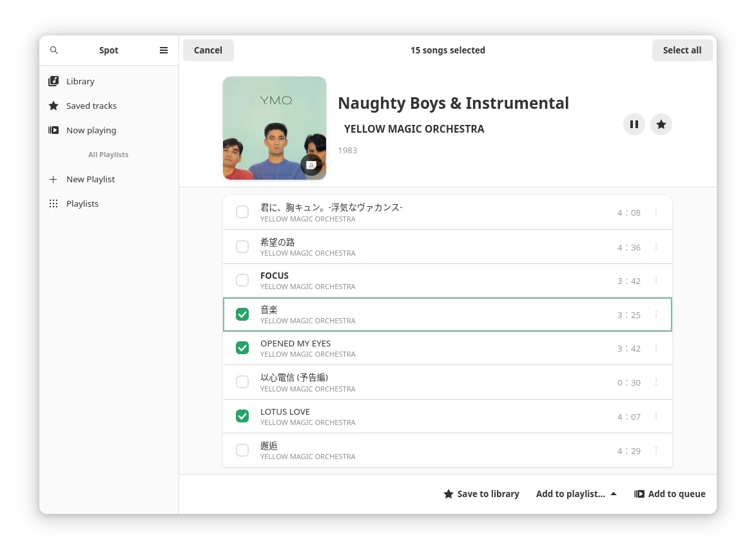Go to Saved tracks in sidebar
Viewport: 756px width, 557px height.
(x=91, y=106)
